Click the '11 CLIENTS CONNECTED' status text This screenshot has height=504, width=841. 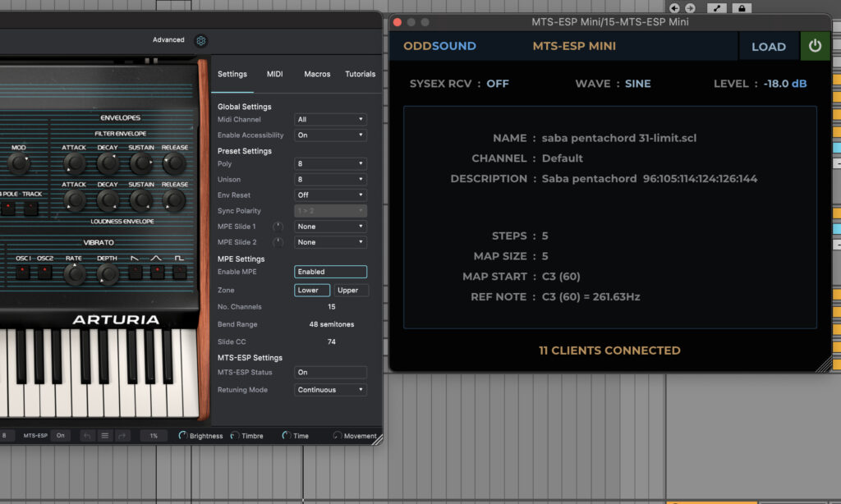tap(609, 351)
